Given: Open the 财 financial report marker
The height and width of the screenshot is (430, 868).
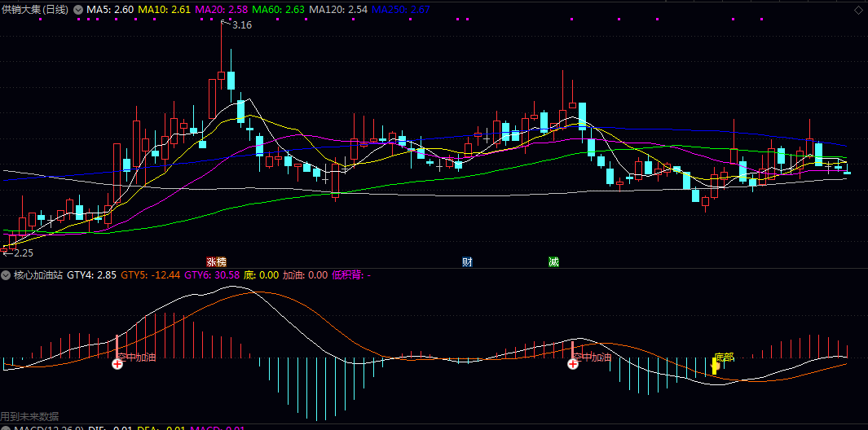Looking at the screenshot, I should [467, 262].
